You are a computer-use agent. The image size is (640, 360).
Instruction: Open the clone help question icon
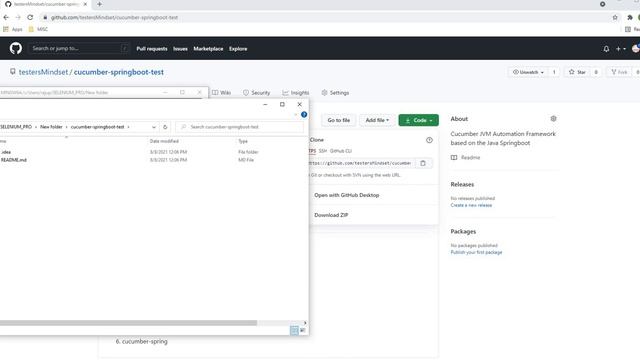(429, 140)
